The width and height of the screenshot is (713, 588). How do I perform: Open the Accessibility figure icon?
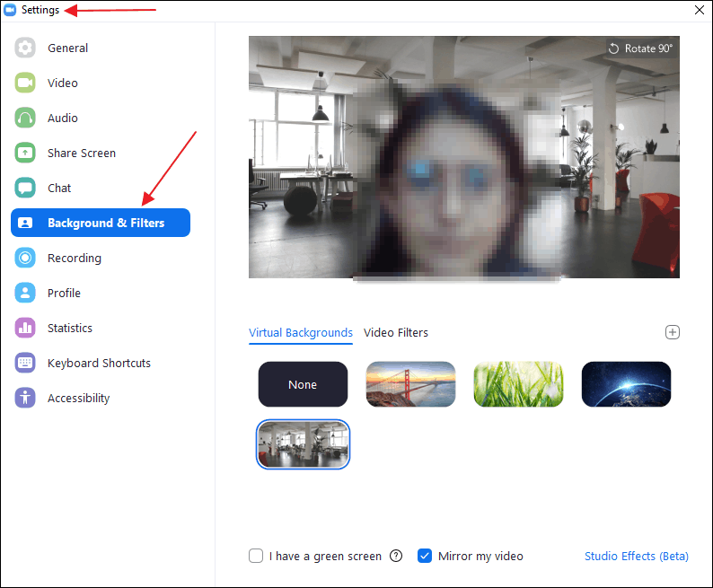(x=25, y=398)
